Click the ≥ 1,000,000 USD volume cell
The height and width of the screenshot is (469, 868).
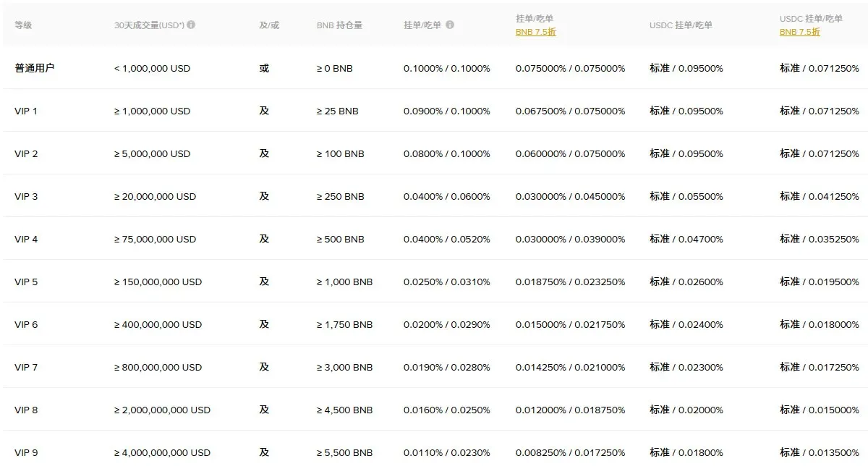pyautogui.click(x=153, y=111)
